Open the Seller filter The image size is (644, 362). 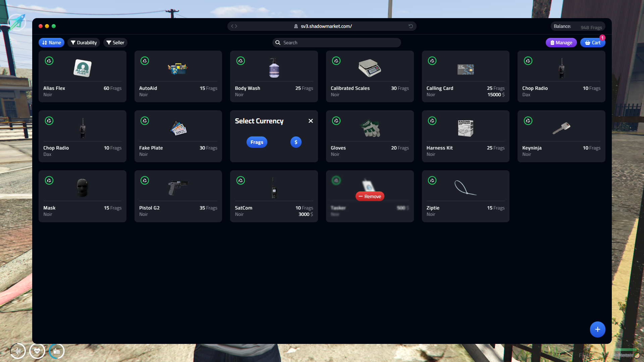115,43
